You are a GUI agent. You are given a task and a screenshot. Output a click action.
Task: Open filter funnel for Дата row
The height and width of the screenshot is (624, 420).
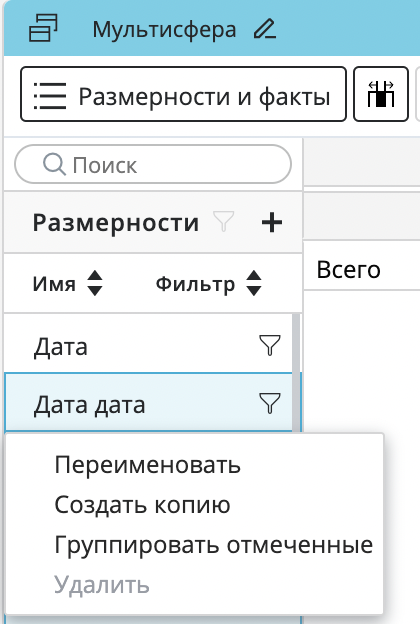point(270,345)
